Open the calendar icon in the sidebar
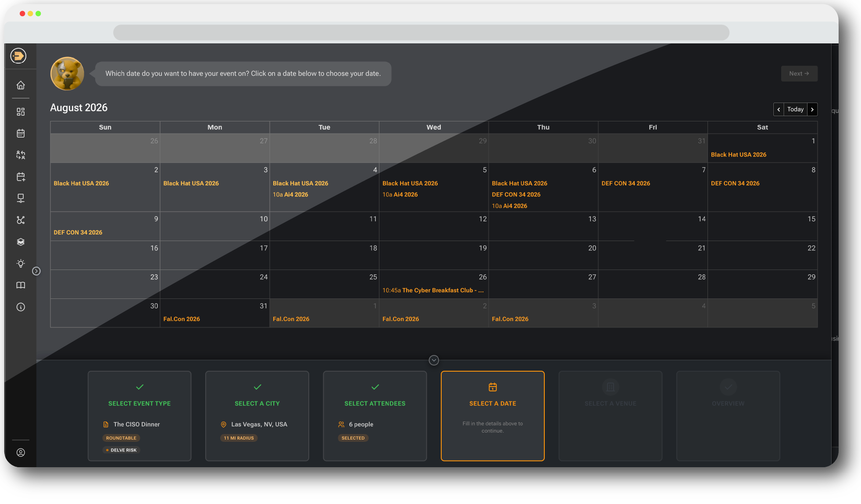 tap(20, 133)
